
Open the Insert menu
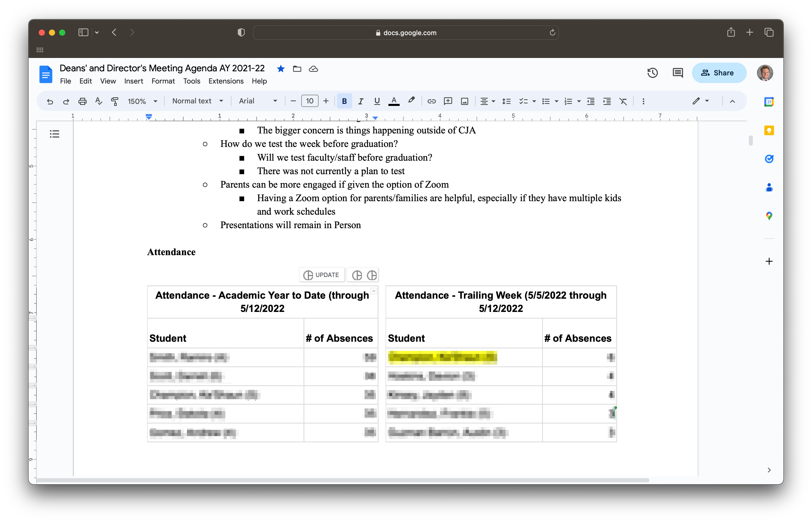pos(133,81)
